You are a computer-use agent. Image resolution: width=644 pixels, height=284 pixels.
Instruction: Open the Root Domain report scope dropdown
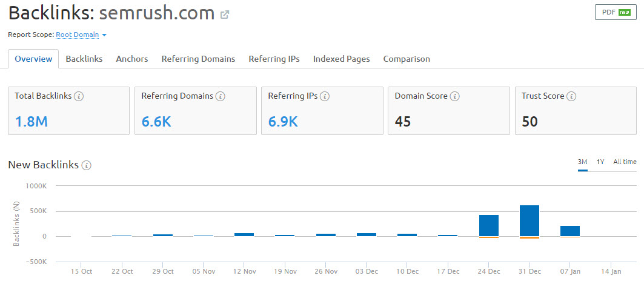tap(81, 35)
